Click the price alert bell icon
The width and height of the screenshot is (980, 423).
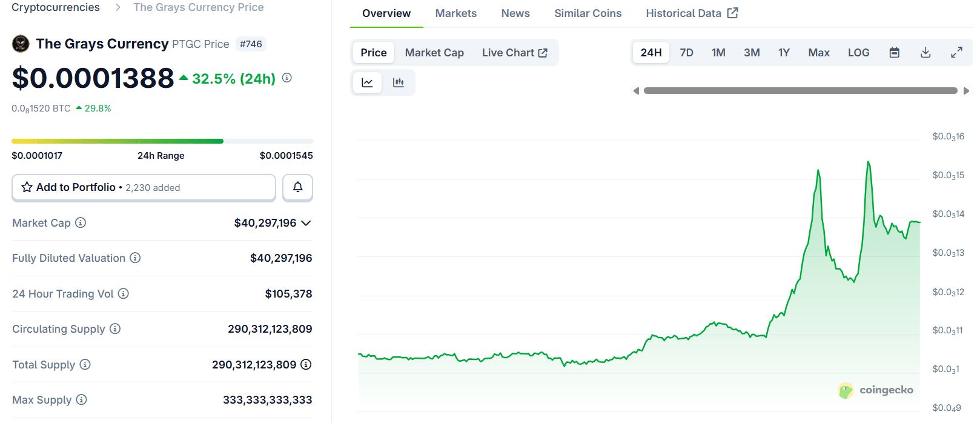(x=297, y=187)
